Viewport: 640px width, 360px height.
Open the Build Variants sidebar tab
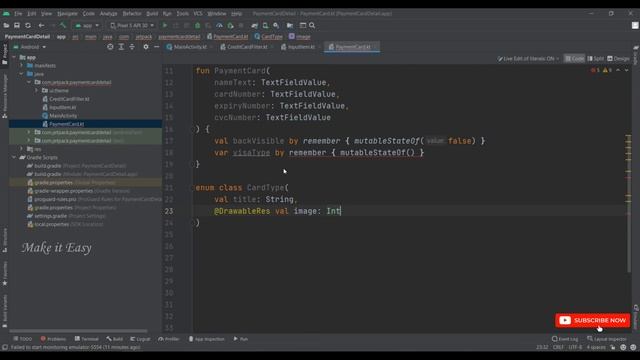[4, 311]
